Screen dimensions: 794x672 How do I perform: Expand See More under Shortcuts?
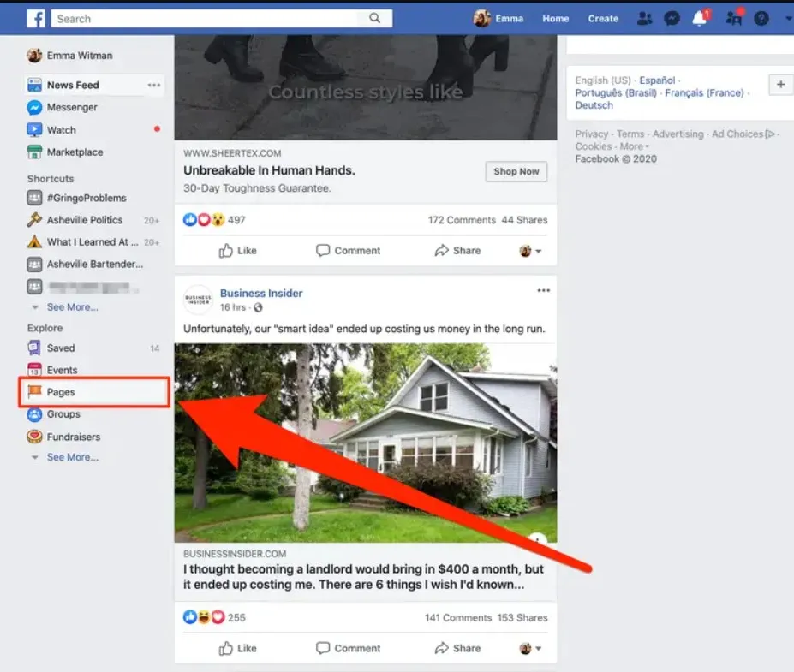pos(73,307)
